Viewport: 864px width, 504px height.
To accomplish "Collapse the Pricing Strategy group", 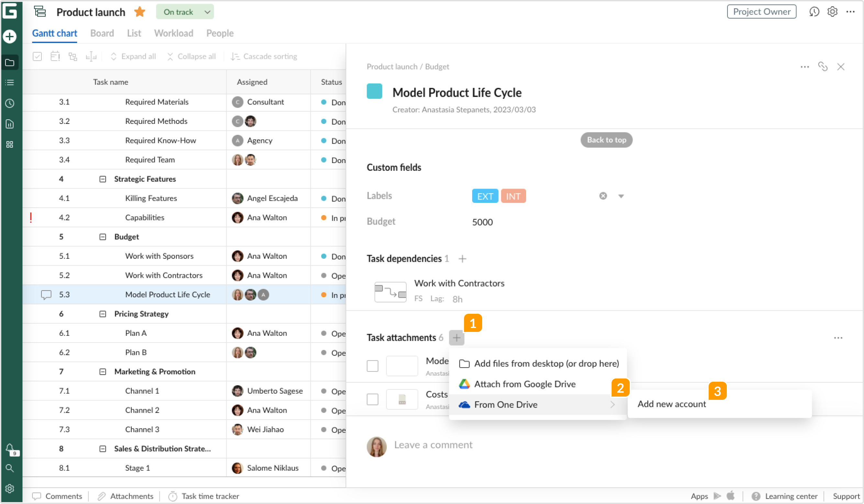I will click(103, 314).
